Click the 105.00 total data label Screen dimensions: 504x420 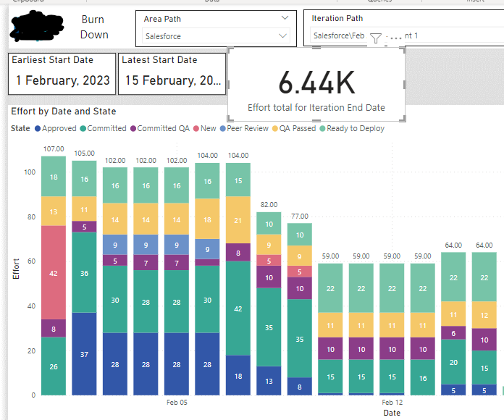(84, 154)
